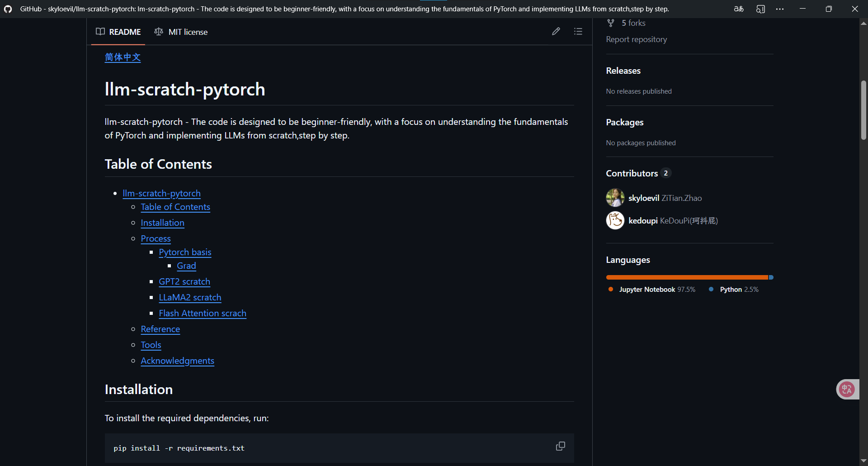Click the Report repository link

tap(637, 39)
